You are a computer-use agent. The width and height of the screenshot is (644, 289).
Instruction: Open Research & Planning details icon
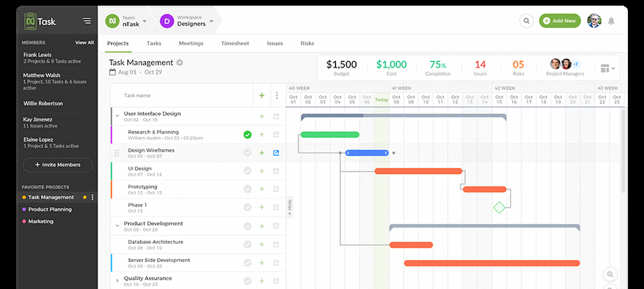pyautogui.click(x=276, y=135)
